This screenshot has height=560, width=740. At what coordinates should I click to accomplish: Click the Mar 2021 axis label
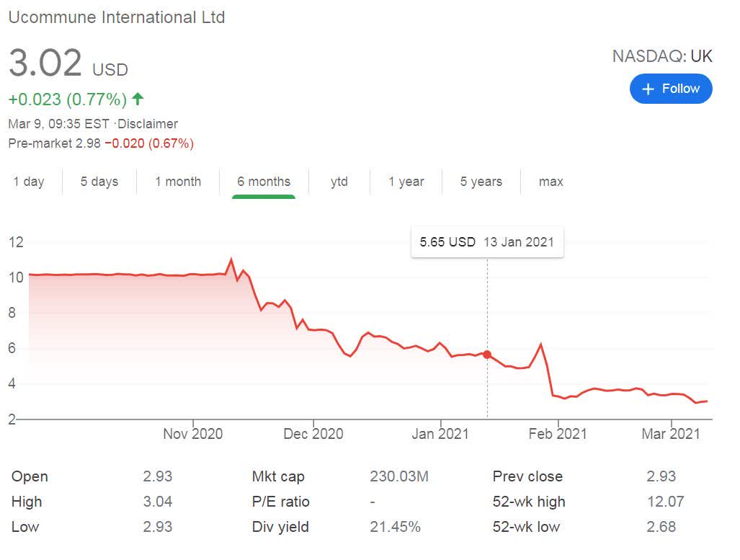click(x=671, y=433)
